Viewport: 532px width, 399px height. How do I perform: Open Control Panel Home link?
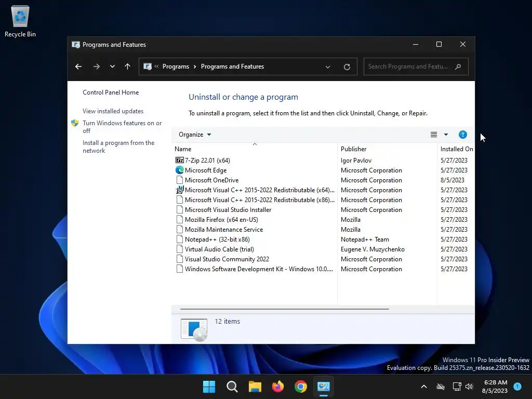click(x=111, y=92)
